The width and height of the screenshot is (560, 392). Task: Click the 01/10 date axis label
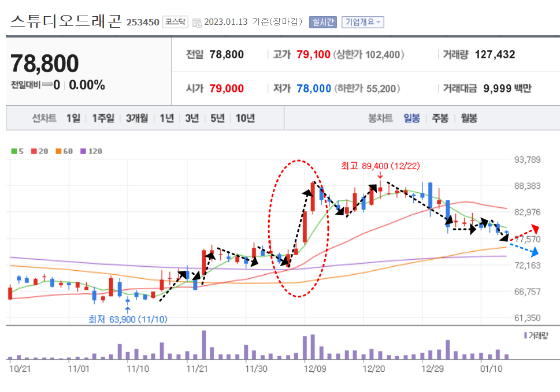pyautogui.click(x=491, y=368)
